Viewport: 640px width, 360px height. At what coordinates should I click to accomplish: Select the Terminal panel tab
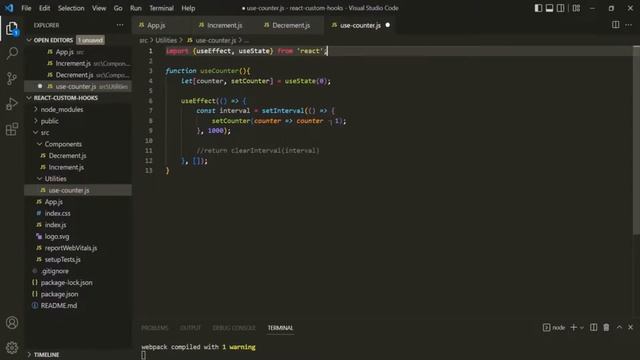280,328
